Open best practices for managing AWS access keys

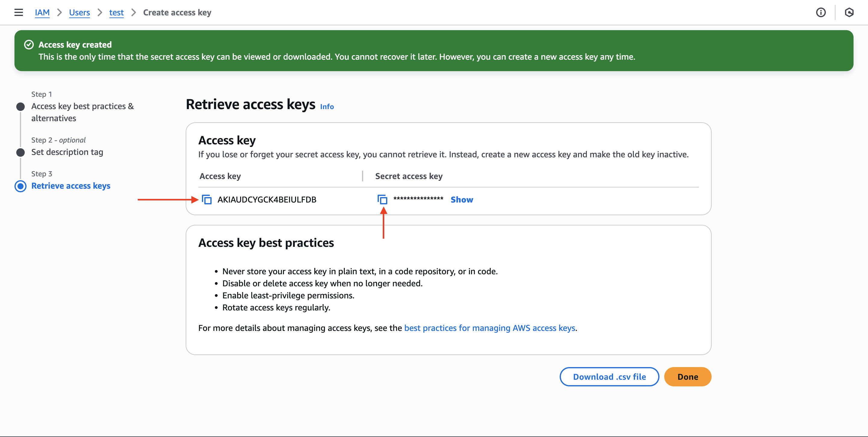[489, 328]
